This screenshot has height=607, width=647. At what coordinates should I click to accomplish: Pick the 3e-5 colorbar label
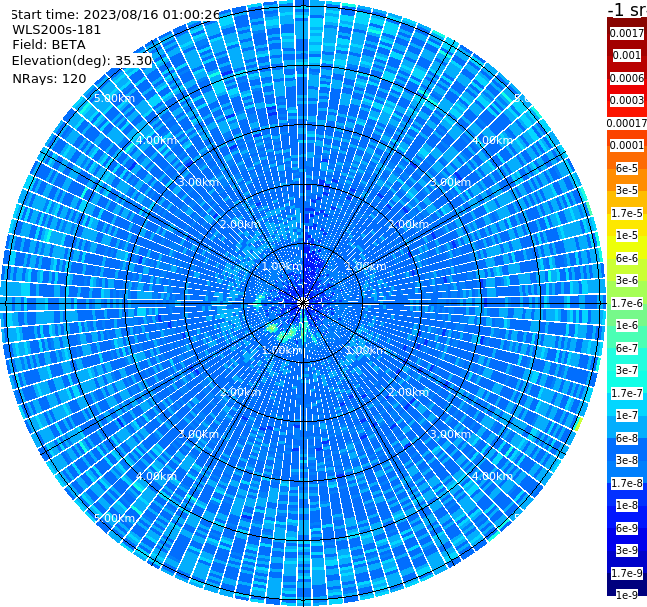pyautogui.click(x=627, y=190)
